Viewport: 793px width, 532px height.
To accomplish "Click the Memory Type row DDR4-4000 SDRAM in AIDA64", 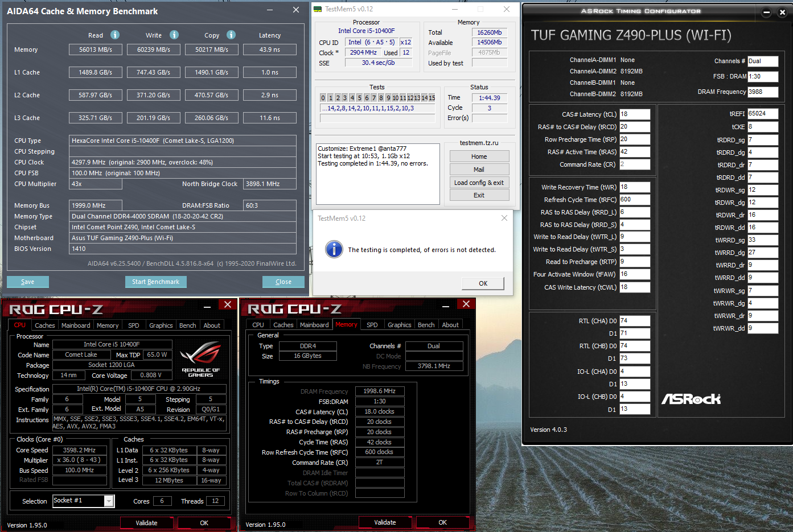I will point(183,216).
